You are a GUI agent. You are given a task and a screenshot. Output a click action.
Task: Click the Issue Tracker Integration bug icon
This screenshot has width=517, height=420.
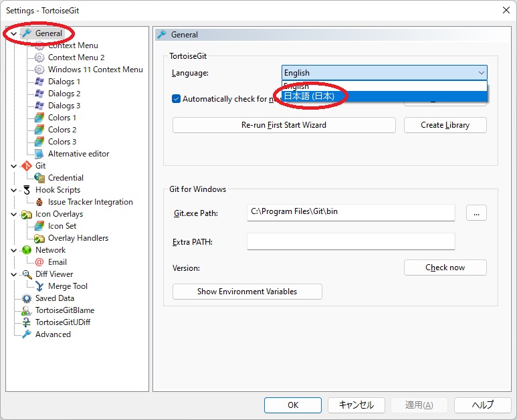39,202
